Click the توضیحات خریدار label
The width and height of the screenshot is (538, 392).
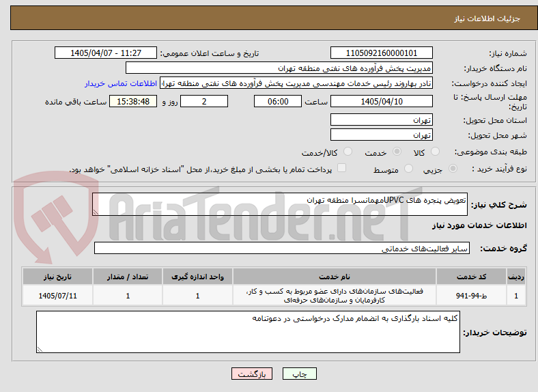click(x=495, y=333)
